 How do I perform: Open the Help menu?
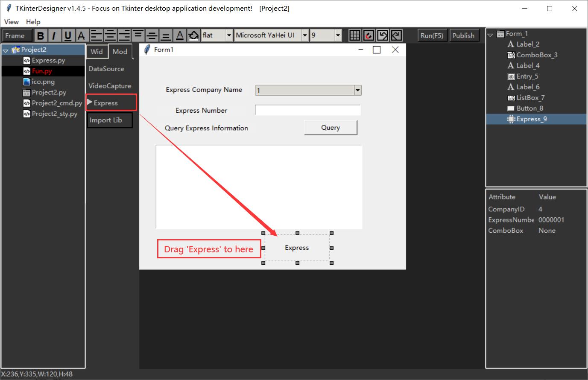pyautogui.click(x=33, y=22)
